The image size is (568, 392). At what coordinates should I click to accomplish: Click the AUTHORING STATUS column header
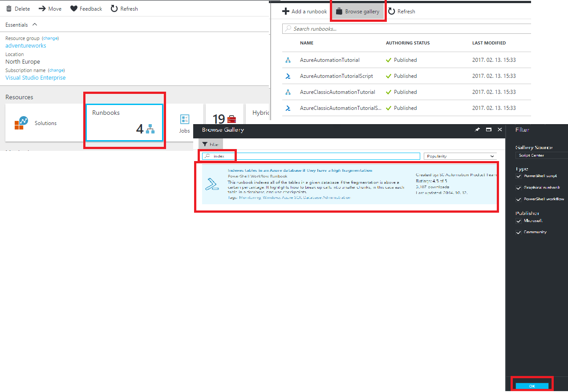tap(408, 43)
